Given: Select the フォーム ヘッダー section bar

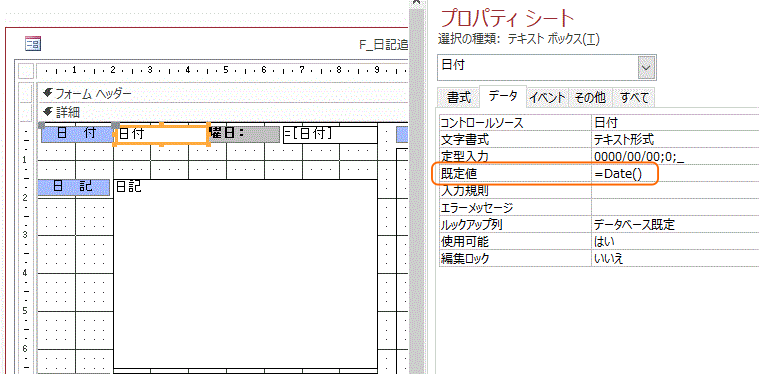Looking at the screenshot, I should (223, 93).
